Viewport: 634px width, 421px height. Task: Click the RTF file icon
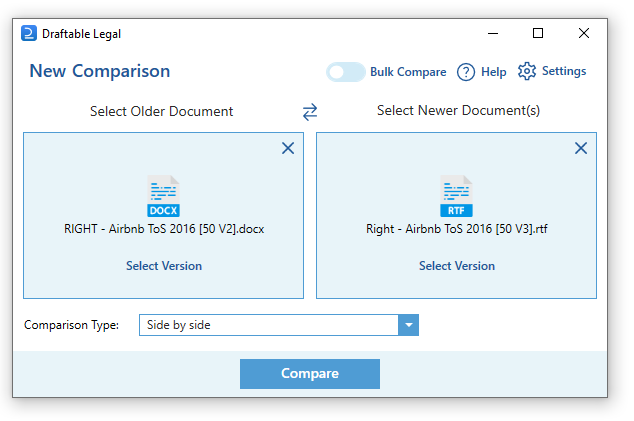456,196
